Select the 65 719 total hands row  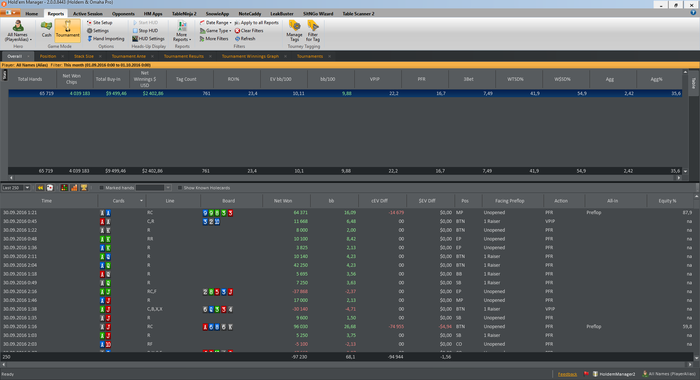(345, 93)
